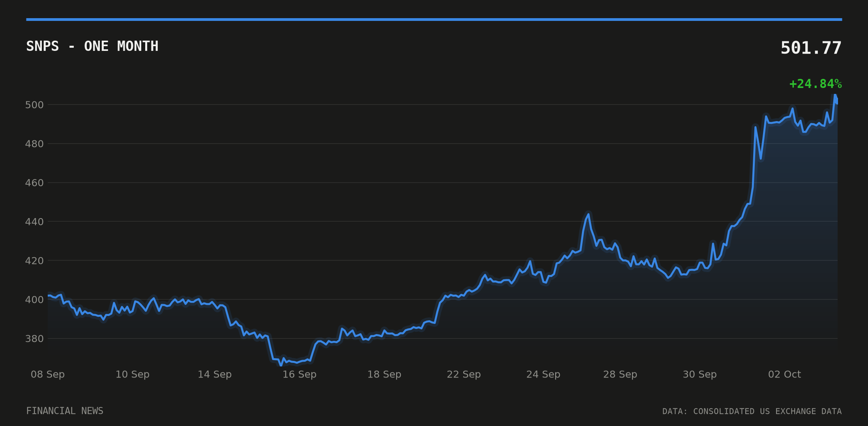The height and width of the screenshot is (426, 868).
Task: Click the FINANCIAL NEWS footer text
Action: click(x=65, y=411)
